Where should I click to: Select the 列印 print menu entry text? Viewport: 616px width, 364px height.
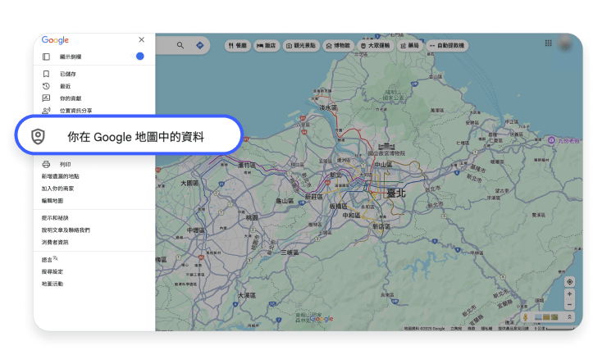66,165
